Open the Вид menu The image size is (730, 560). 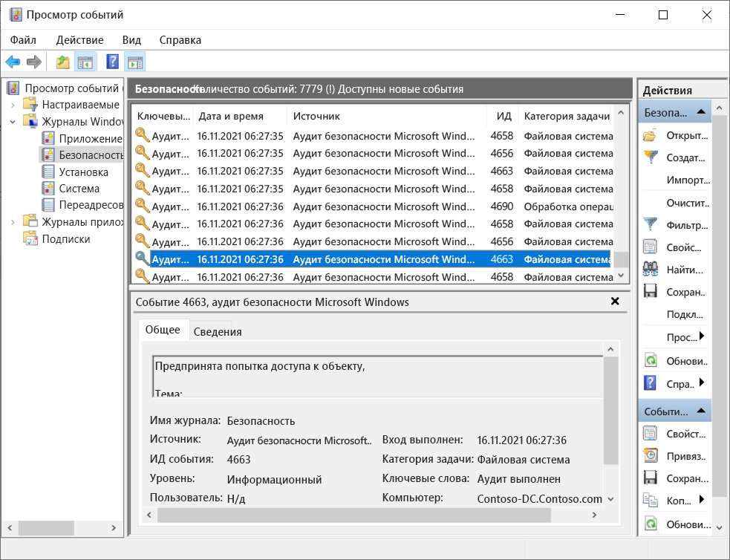(131, 40)
